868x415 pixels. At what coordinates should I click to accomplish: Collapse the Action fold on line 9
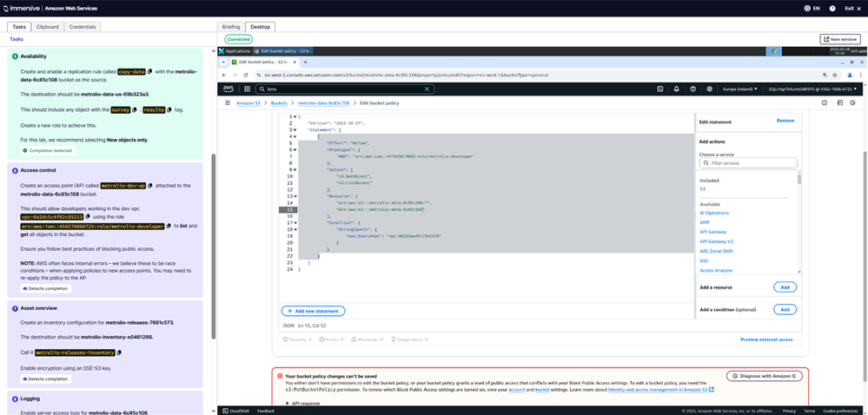(295, 169)
